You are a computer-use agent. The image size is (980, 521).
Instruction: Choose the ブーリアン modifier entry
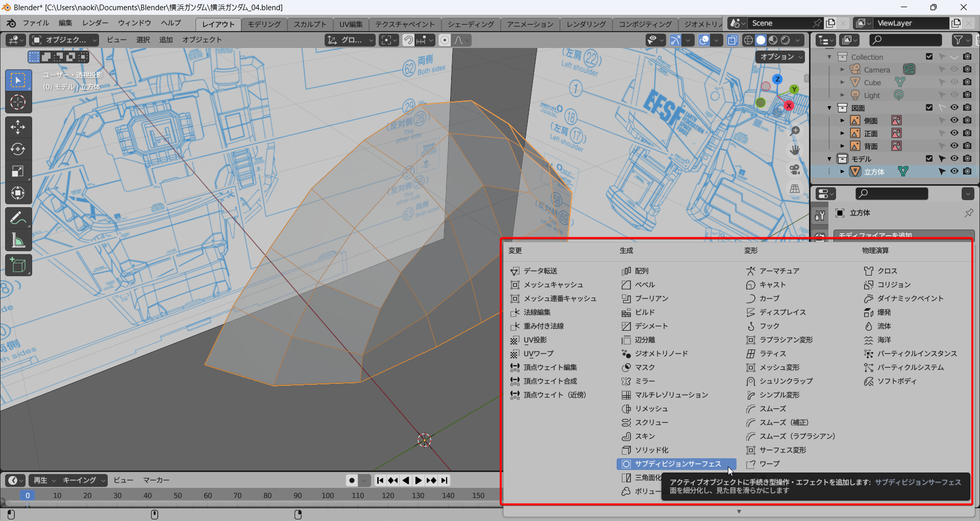click(x=651, y=299)
